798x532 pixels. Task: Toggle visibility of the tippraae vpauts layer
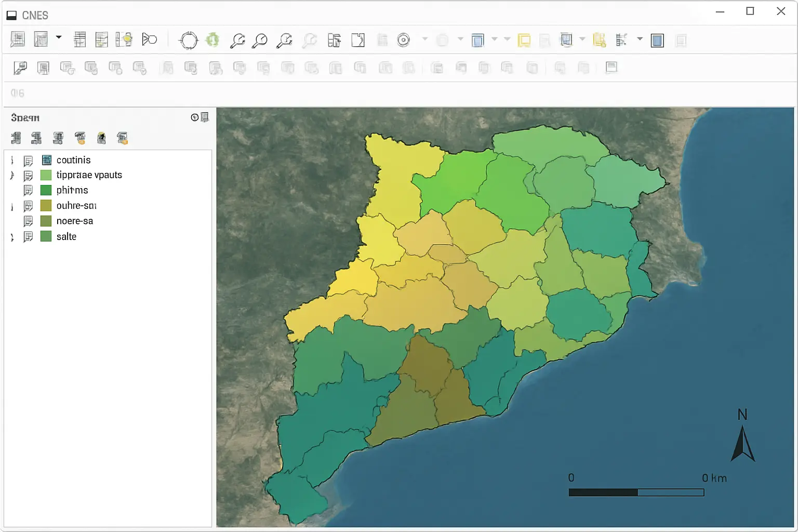click(28, 176)
